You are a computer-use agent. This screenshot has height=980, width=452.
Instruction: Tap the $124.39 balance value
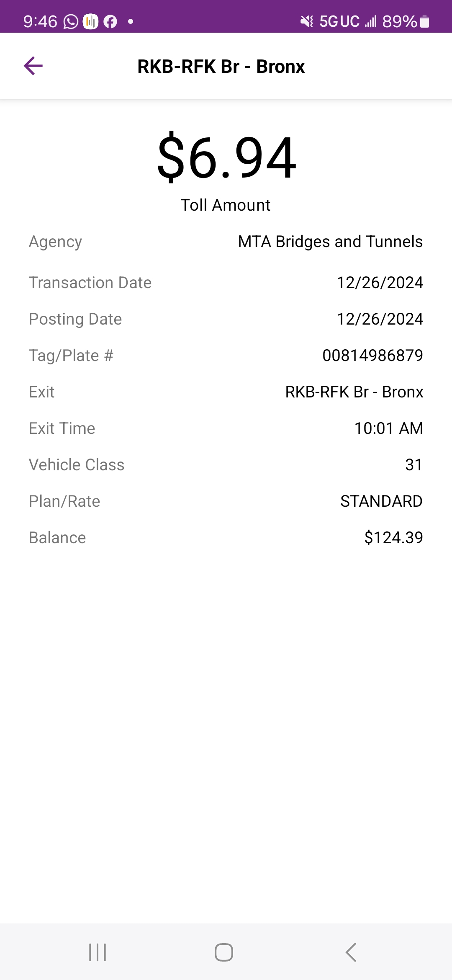click(x=393, y=538)
